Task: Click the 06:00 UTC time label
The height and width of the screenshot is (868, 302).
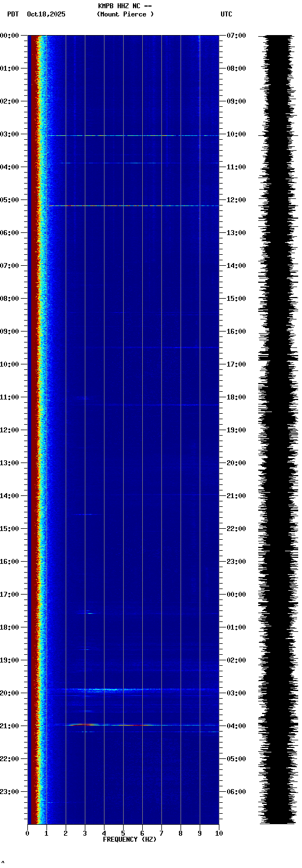Action: 236,792
